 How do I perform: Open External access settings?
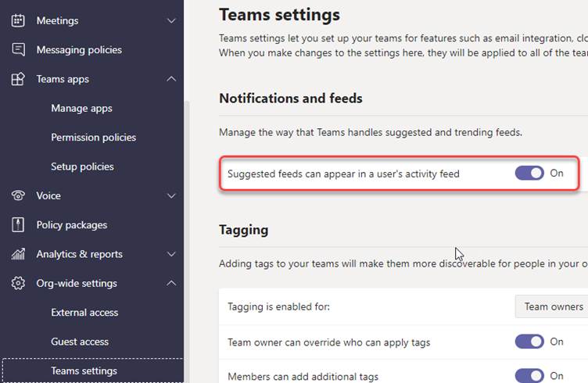pyautogui.click(x=84, y=313)
